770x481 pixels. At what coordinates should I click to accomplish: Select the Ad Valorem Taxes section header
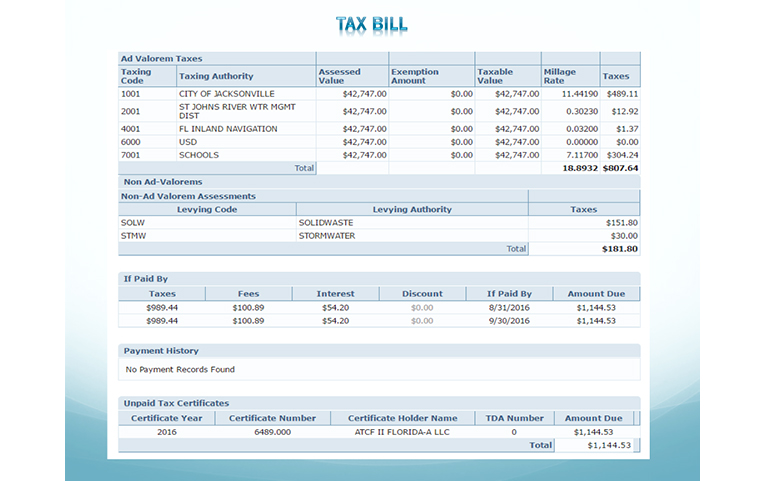pyautogui.click(x=161, y=59)
